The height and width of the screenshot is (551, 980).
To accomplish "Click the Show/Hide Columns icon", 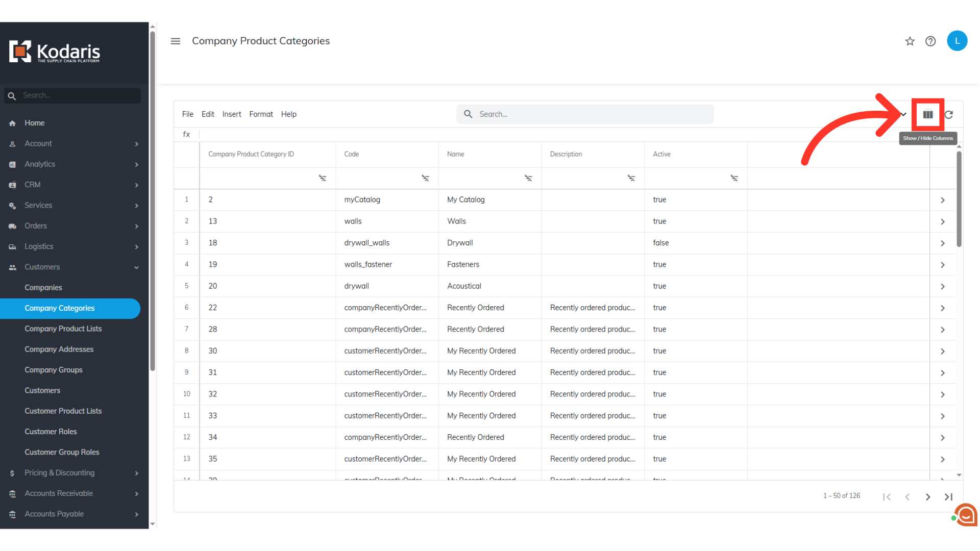I will click(x=927, y=115).
